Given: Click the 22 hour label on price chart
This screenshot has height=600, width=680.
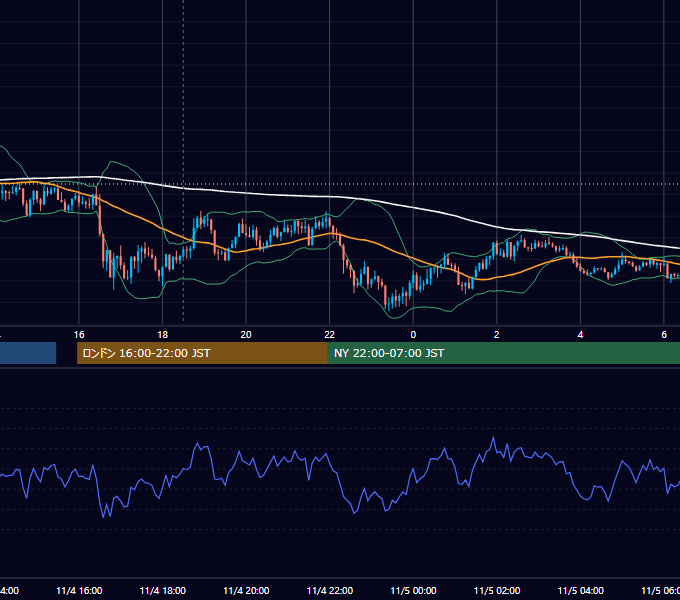Looking at the screenshot, I should coord(330,334).
